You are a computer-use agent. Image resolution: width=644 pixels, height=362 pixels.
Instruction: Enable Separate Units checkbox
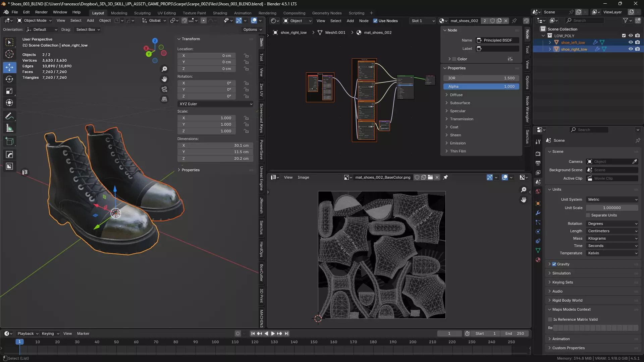(588, 215)
